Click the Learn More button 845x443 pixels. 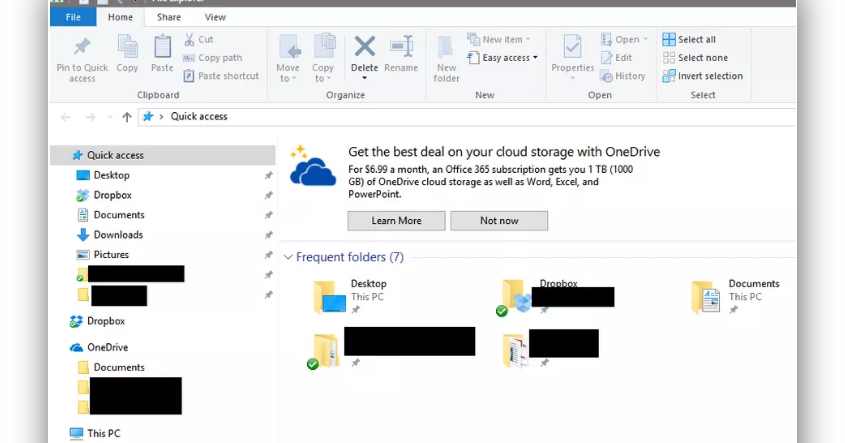pyautogui.click(x=396, y=220)
